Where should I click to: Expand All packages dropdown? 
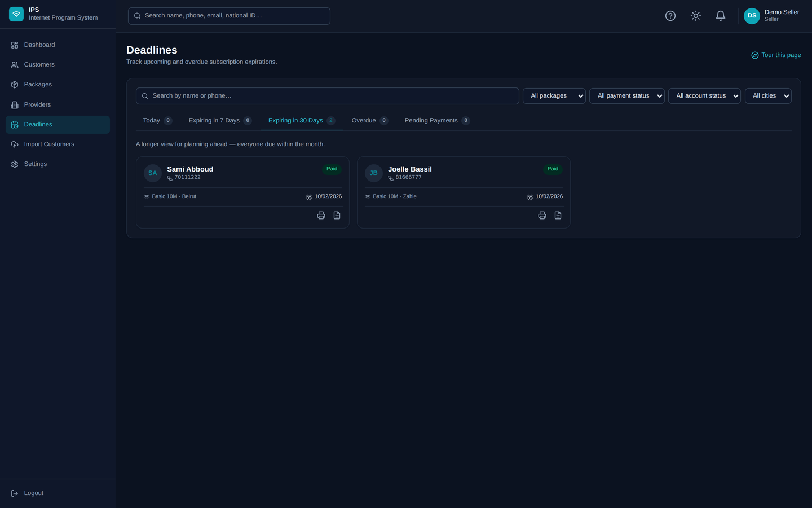coord(554,96)
